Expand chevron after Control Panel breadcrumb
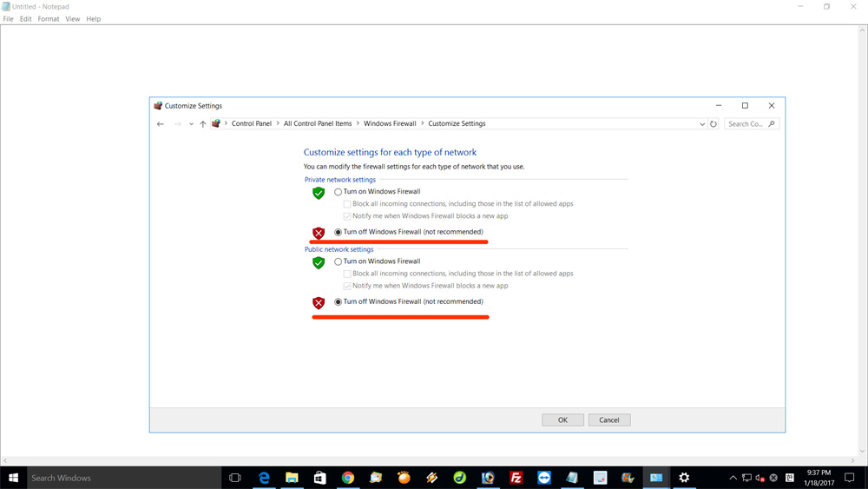 tap(278, 123)
